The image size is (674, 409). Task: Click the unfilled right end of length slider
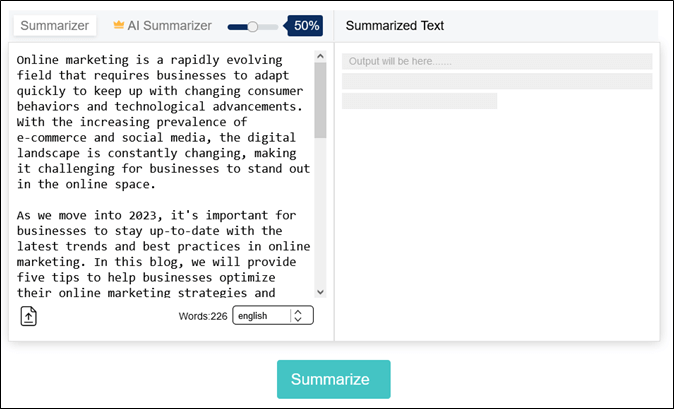[271, 26]
